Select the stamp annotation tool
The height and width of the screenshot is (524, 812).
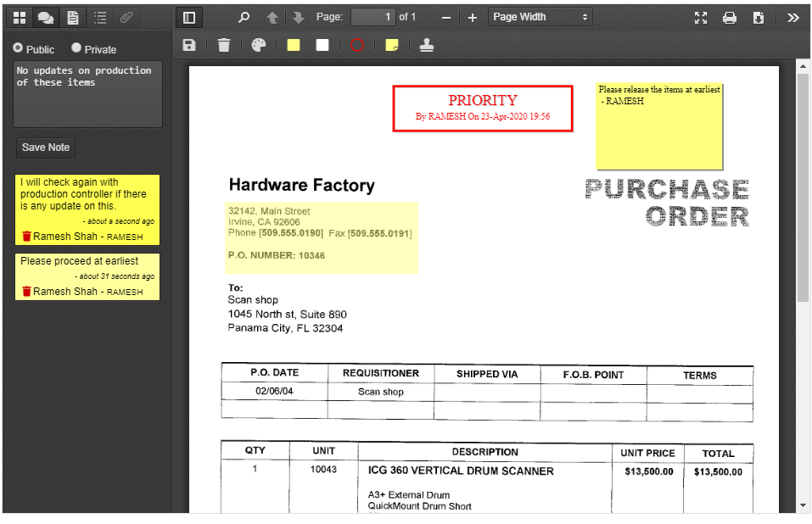tap(427, 45)
